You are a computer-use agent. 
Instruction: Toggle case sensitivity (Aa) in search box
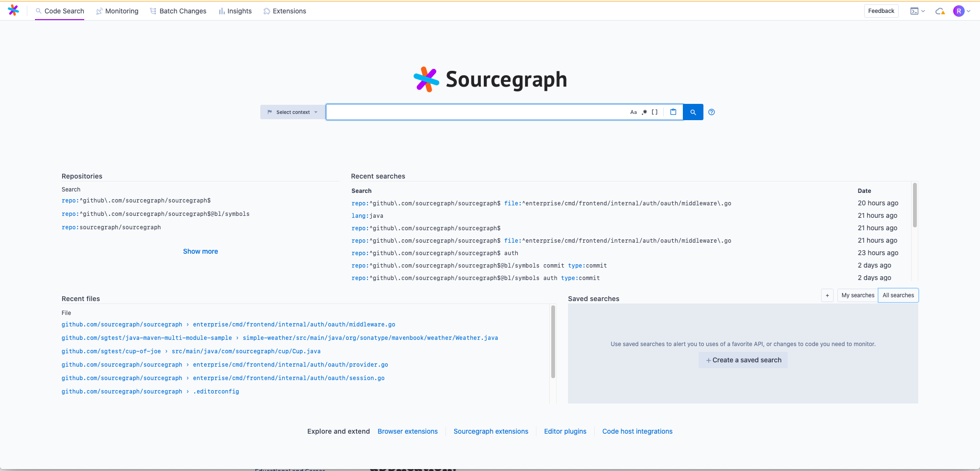coord(634,112)
